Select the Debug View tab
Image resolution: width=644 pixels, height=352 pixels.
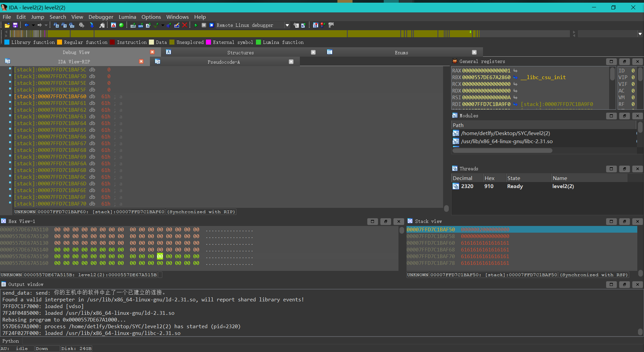(76, 52)
